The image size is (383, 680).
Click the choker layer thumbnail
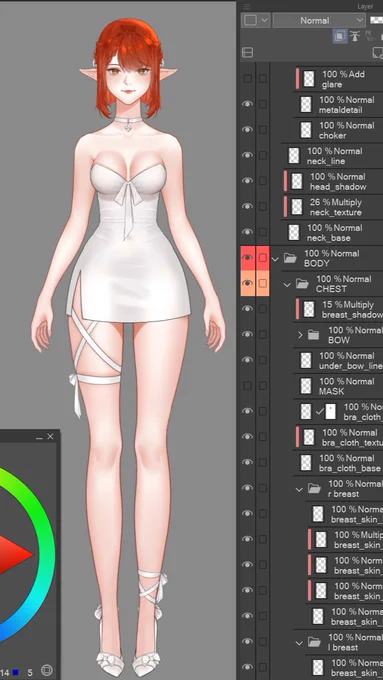pyautogui.click(x=306, y=130)
